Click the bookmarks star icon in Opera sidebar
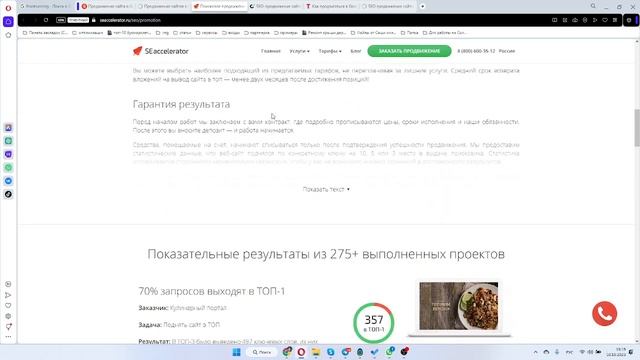The width and height of the screenshot is (640, 360). click(8, 36)
